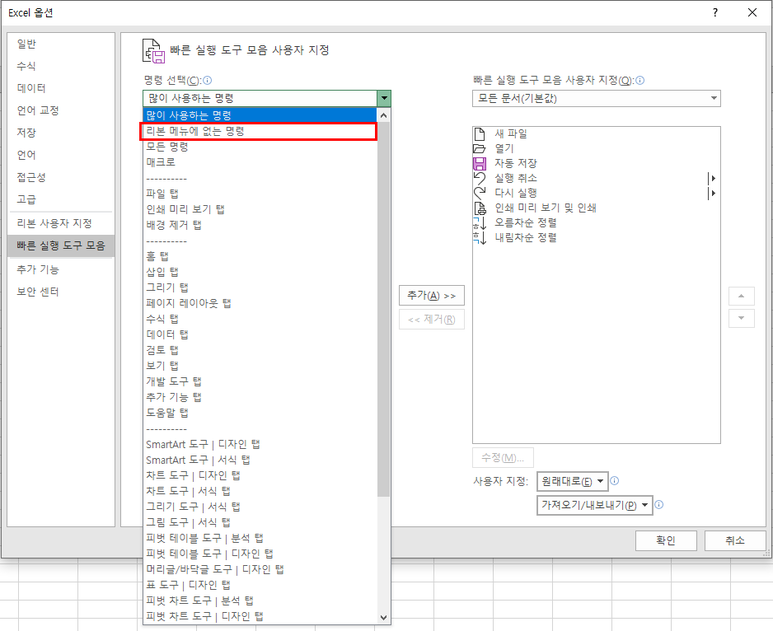The width and height of the screenshot is (773, 631).
Task: Select 머리글/바닥글 도구 | 디자인 탭
Action: pos(260,569)
